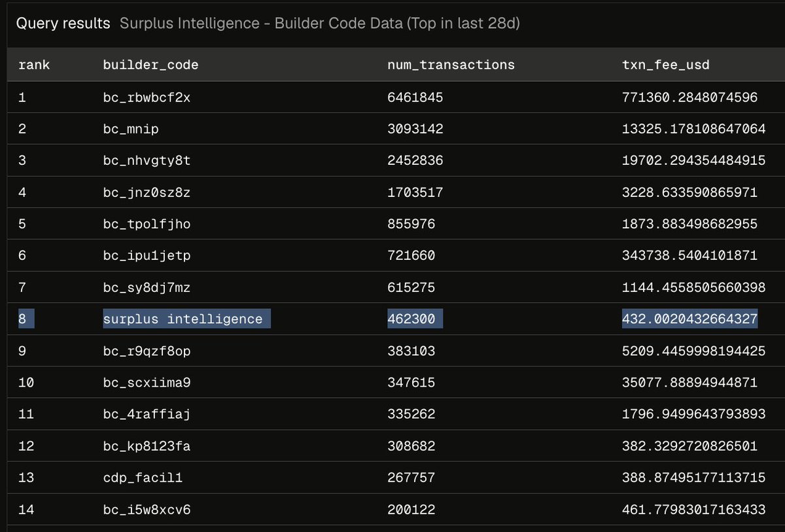Image resolution: width=785 pixels, height=532 pixels.
Task: Select builder code bc_tpolfjho
Action: tap(147, 224)
